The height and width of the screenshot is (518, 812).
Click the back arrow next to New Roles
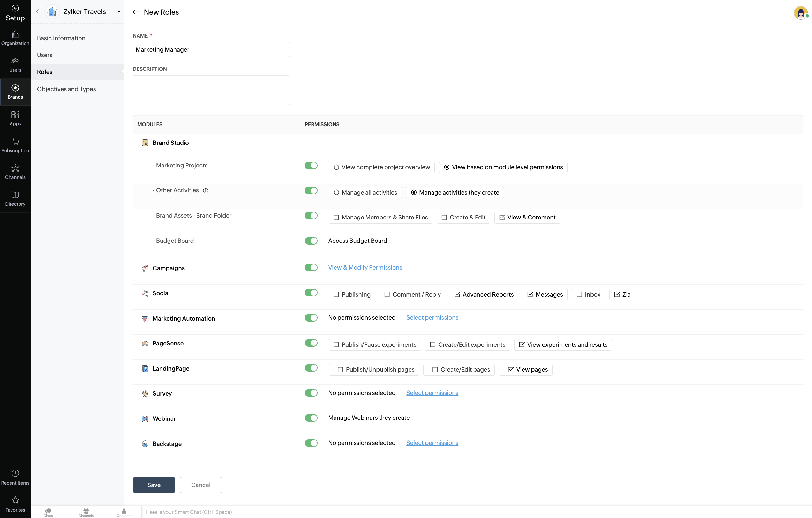[x=136, y=12]
